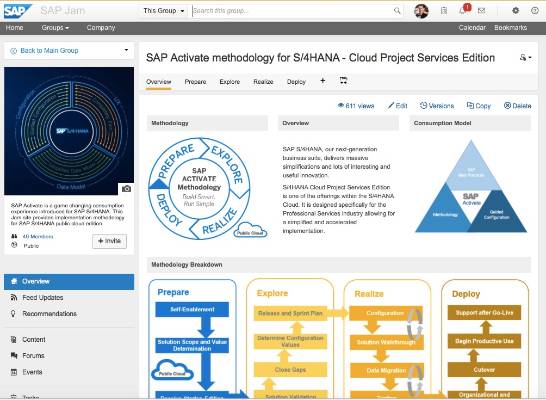Open Company in navigation bar
546x400 pixels.
(x=101, y=28)
